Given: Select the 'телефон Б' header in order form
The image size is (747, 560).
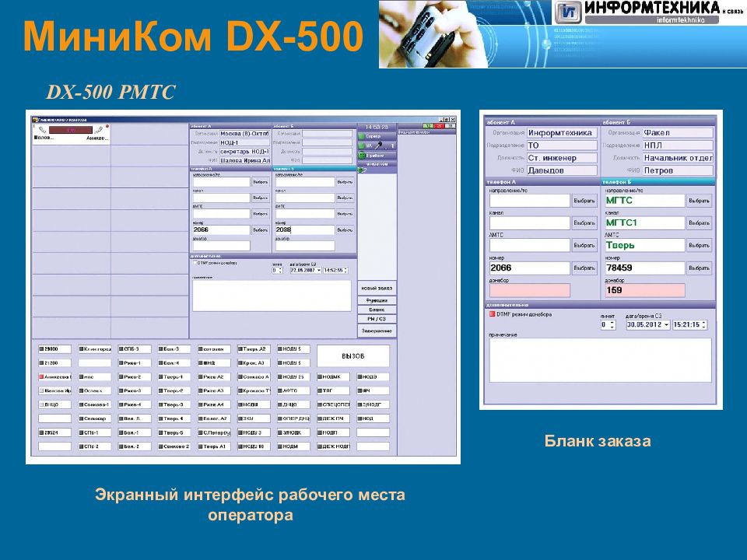Looking at the screenshot, I should 658,182.
